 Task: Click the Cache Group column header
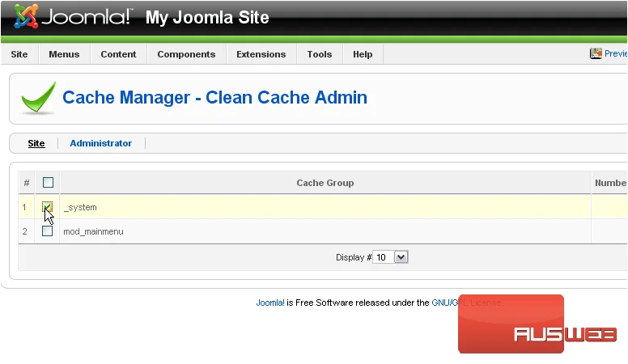(325, 183)
